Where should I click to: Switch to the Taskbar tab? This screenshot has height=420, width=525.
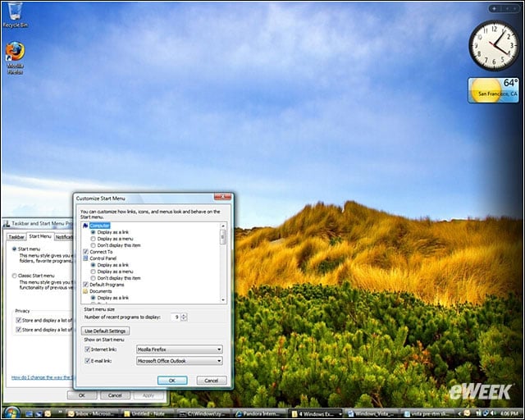point(16,237)
